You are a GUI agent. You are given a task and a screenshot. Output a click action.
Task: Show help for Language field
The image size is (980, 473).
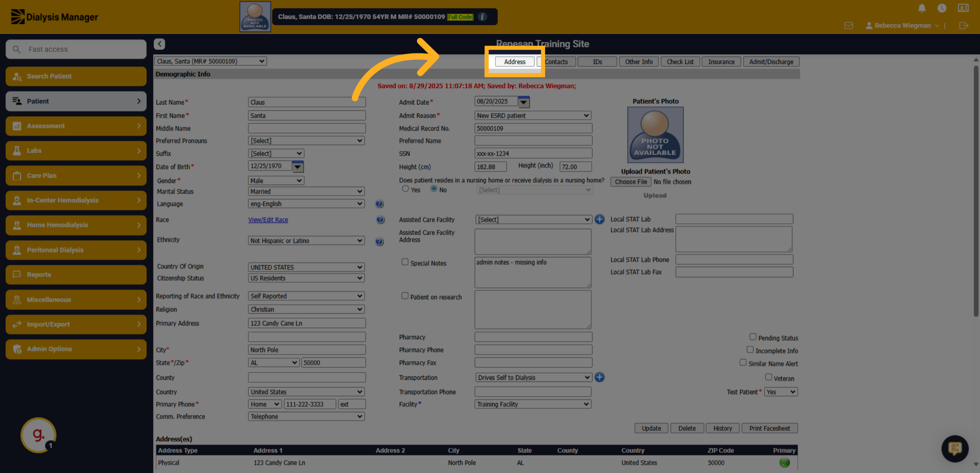pos(379,204)
